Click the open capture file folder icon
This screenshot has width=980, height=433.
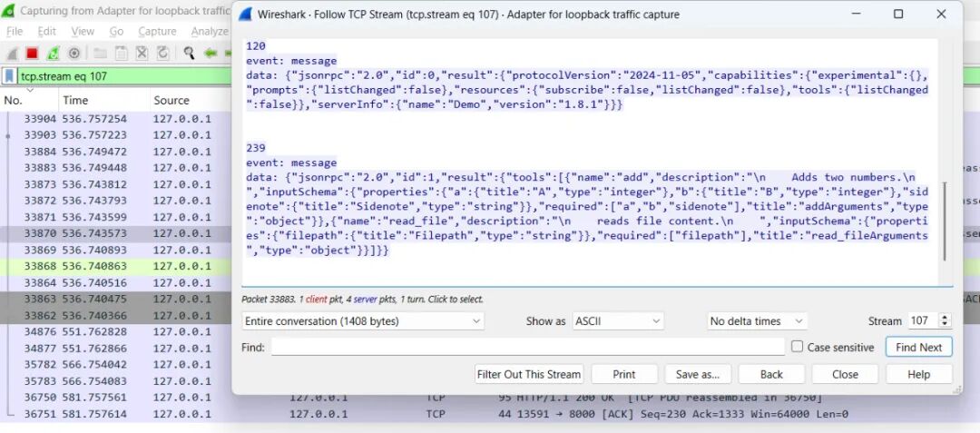[101, 54]
